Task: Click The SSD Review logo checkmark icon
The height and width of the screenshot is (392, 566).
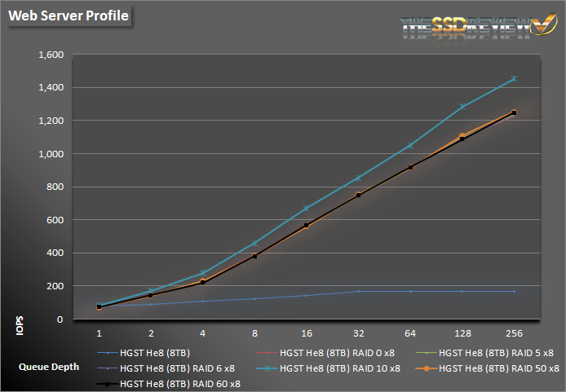Action: coord(541,25)
